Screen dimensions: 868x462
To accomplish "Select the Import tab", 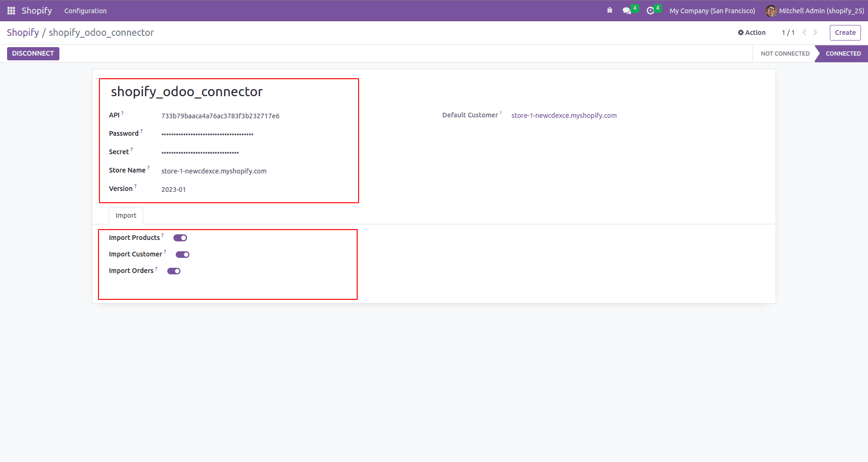I will pos(126,215).
